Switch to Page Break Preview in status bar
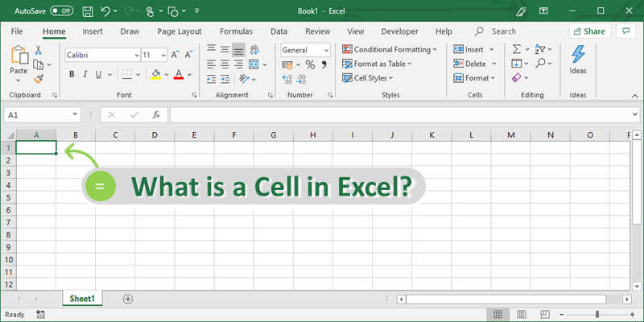Screen dimensions: 644x322 (x=545, y=314)
